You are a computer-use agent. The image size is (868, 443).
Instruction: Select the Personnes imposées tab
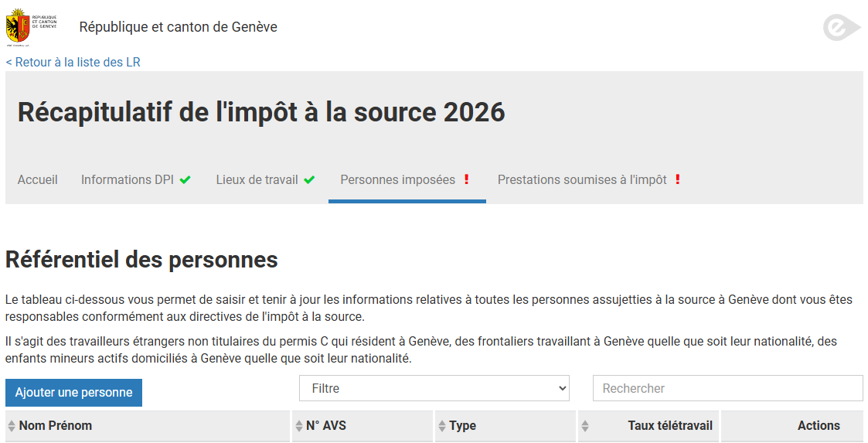(398, 180)
